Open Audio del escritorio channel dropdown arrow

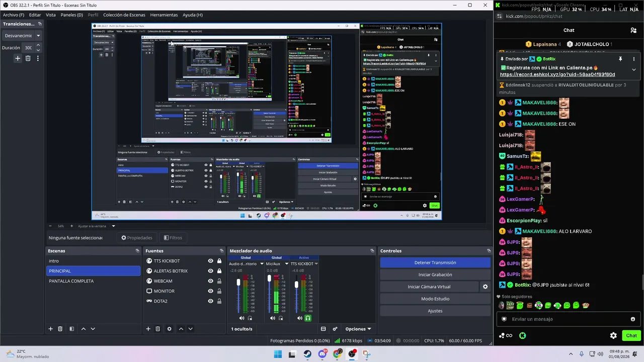tap(262, 263)
